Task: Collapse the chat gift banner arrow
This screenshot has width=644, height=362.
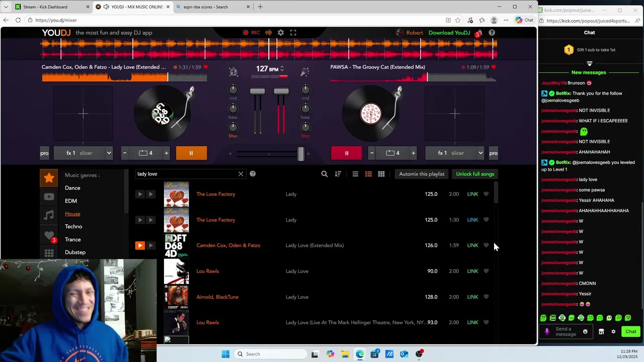Action: tap(590, 64)
